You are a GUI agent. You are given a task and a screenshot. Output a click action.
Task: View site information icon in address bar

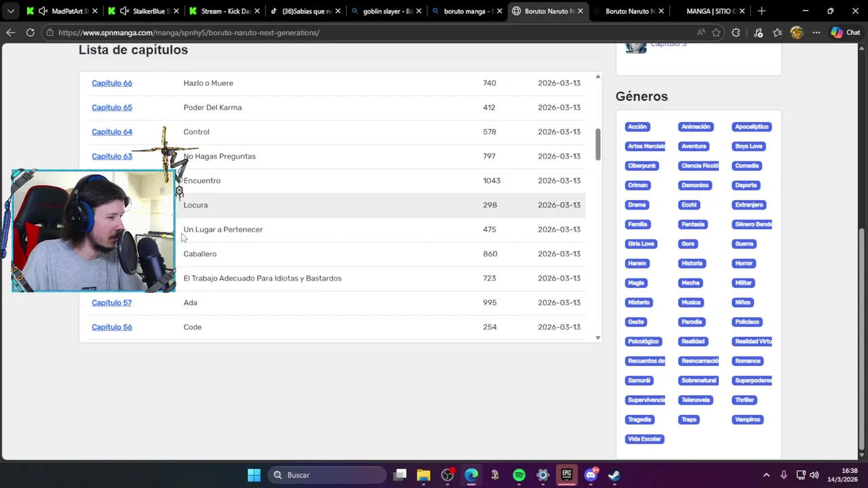pyautogui.click(x=50, y=33)
